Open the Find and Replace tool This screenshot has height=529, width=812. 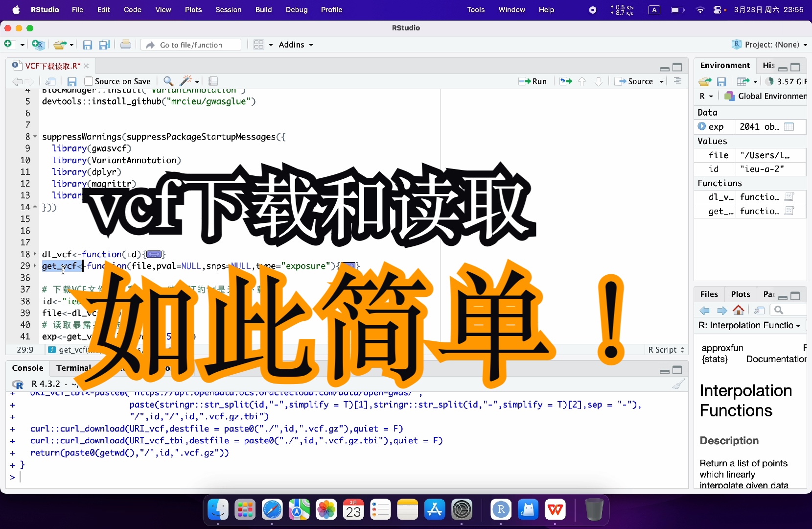(x=168, y=81)
